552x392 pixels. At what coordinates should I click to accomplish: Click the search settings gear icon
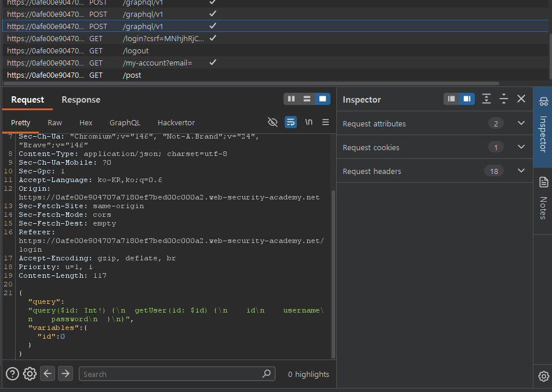(30, 374)
